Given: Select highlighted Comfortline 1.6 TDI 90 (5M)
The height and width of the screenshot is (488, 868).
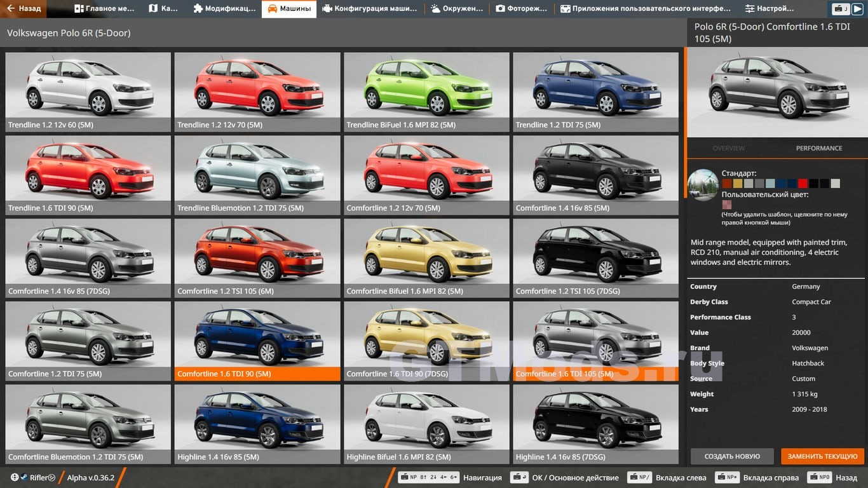Looking at the screenshot, I should tap(257, 341).
